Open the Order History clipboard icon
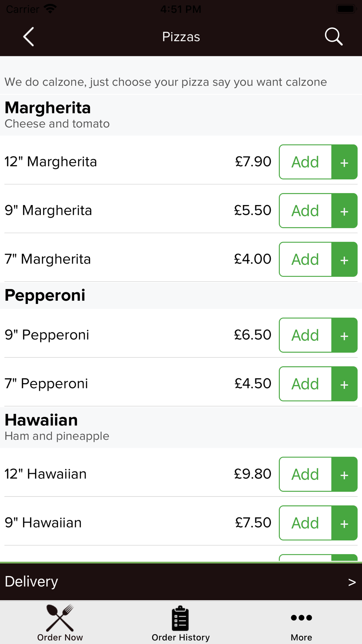This screenshot has height=644, width=362. click(180, 618)
